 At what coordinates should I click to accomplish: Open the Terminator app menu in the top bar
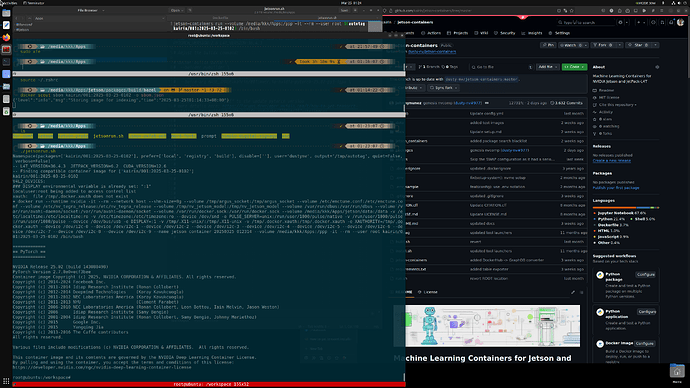(x=34, y=3)
